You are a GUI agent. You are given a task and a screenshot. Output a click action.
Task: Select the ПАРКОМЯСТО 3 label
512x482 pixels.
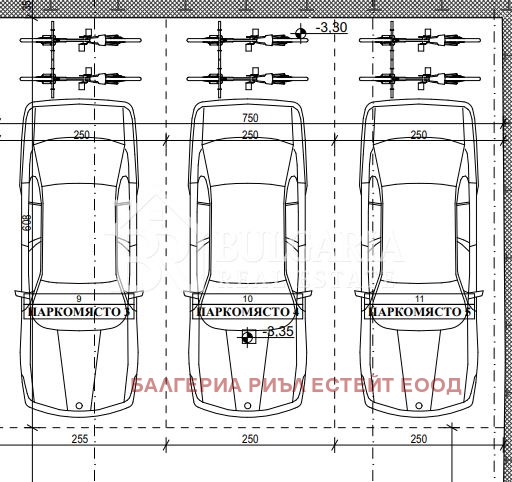click(79, 312)
